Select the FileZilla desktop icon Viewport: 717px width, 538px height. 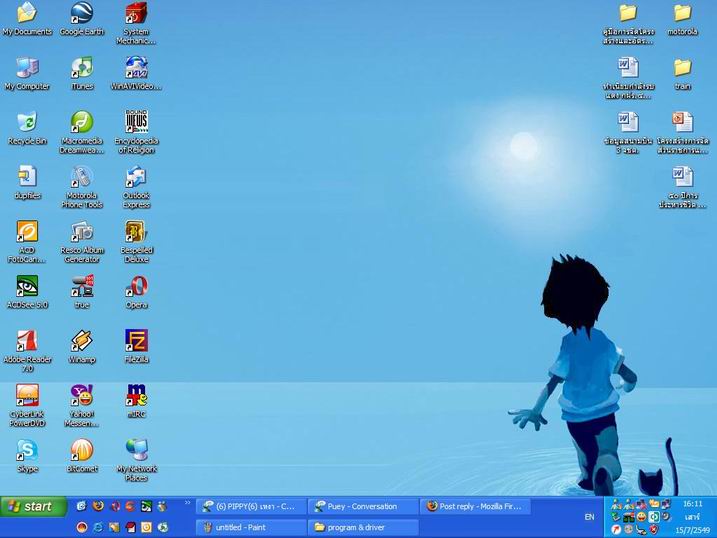coord(136,346)
